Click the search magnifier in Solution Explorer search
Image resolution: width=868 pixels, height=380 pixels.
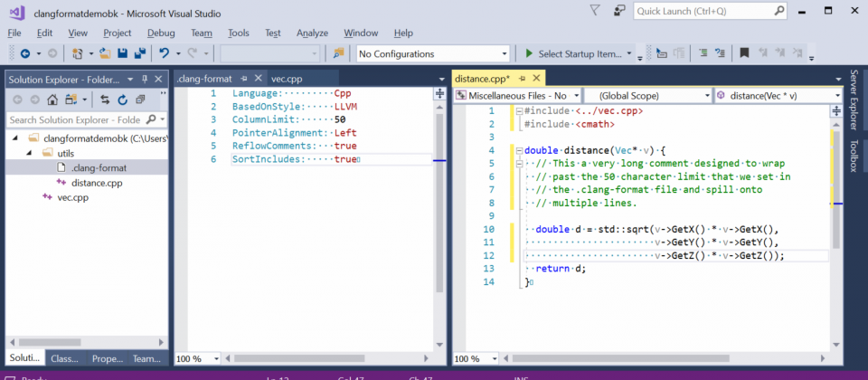click(151, 119)
